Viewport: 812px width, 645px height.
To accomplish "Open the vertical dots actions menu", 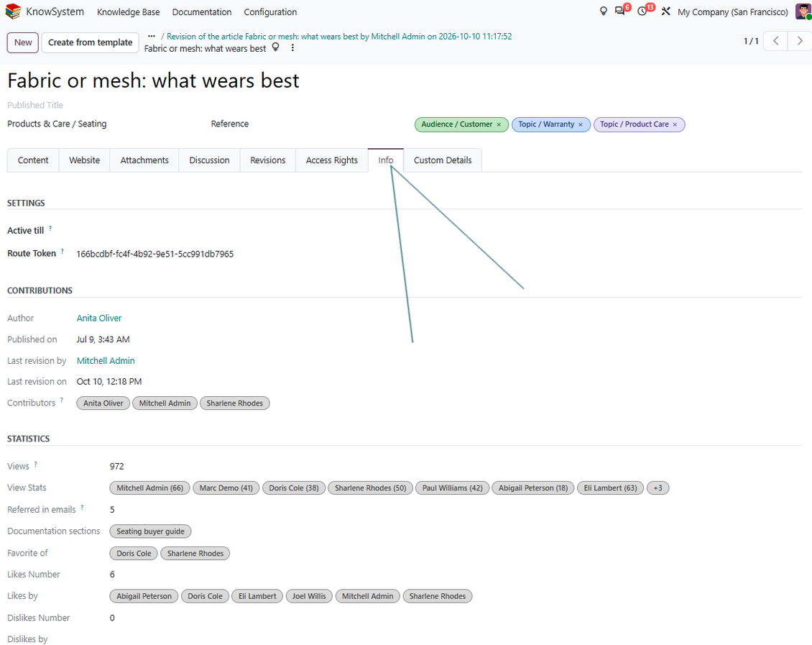I will pos(292,47).
